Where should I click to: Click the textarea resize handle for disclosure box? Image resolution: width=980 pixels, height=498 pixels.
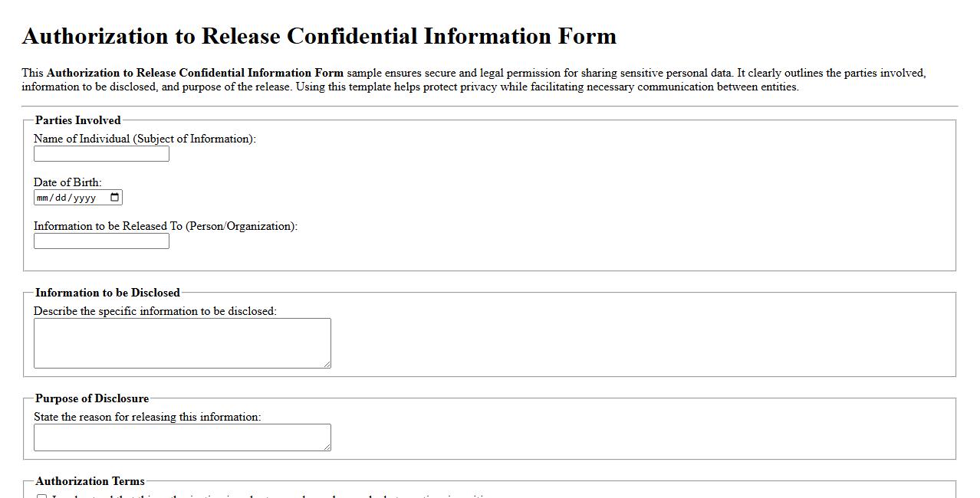[x=328, y=365]
